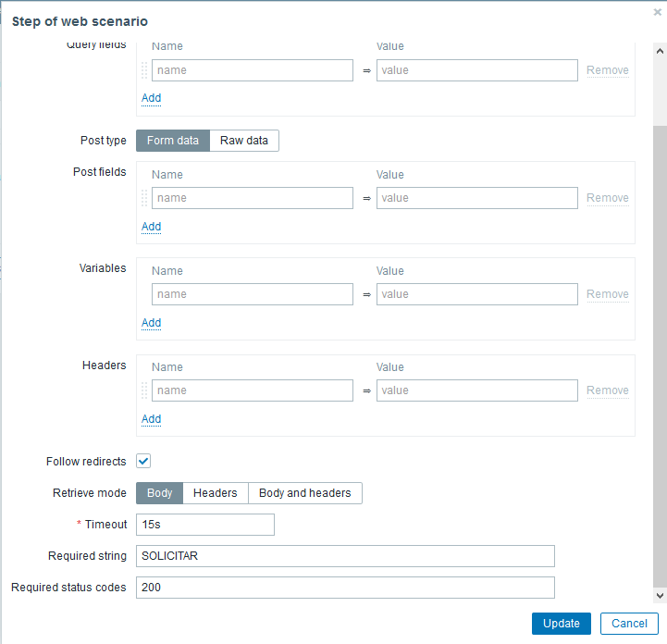Toggle the Follow redirects checkbox
This screenshot has height=644, width=667.
click(143, 461)
